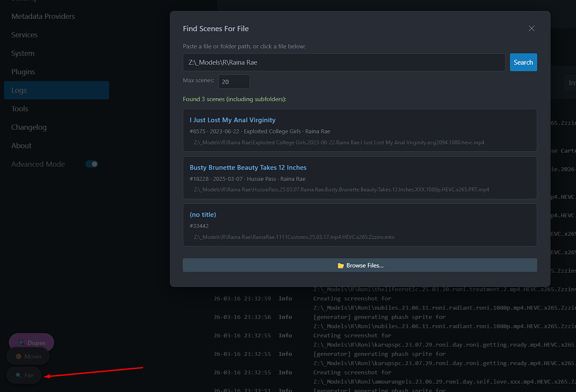Close the Find Scenes For File dialog

click(532, 29)
